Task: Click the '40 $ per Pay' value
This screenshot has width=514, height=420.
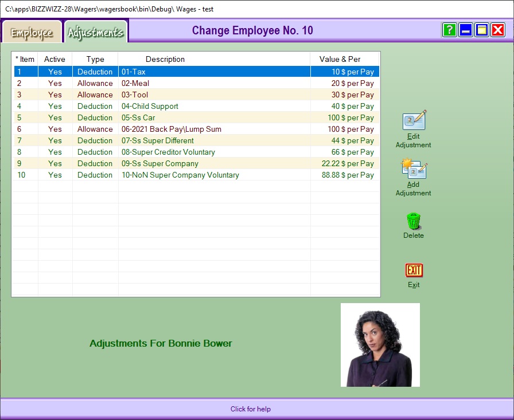Action: click(352, 106)
